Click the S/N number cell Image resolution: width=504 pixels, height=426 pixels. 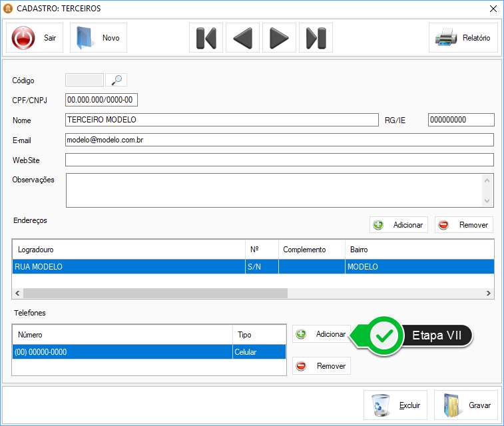(262, 267)
